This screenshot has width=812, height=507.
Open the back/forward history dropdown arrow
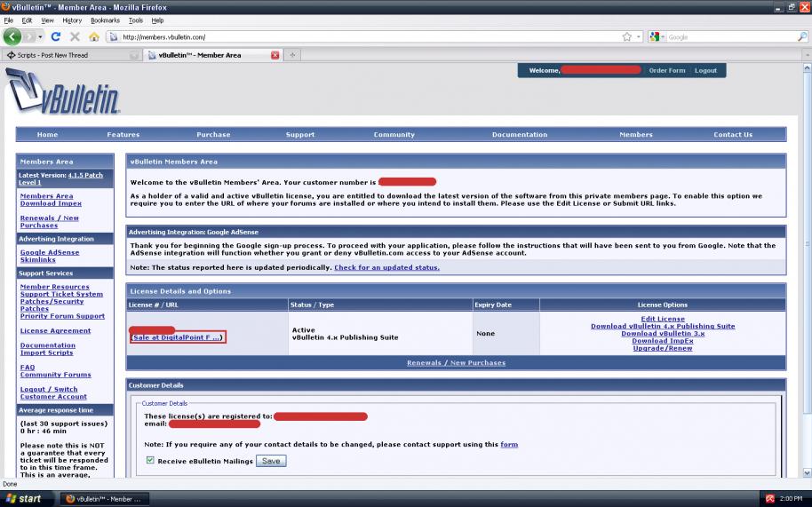[40, 36]
